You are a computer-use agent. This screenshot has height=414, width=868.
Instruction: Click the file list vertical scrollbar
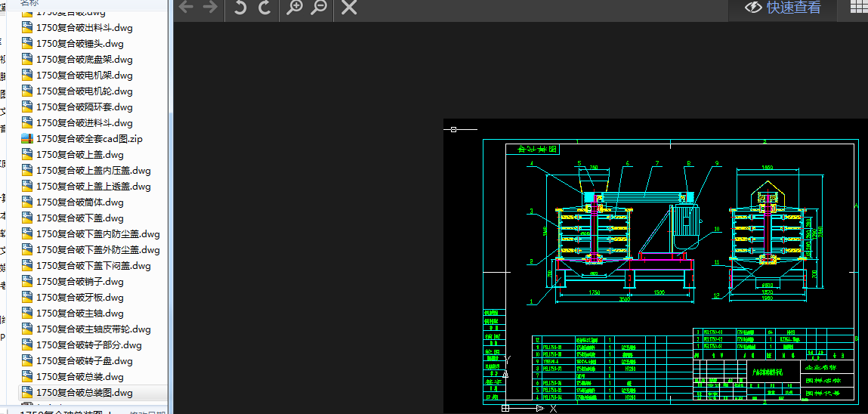[169, 204]
